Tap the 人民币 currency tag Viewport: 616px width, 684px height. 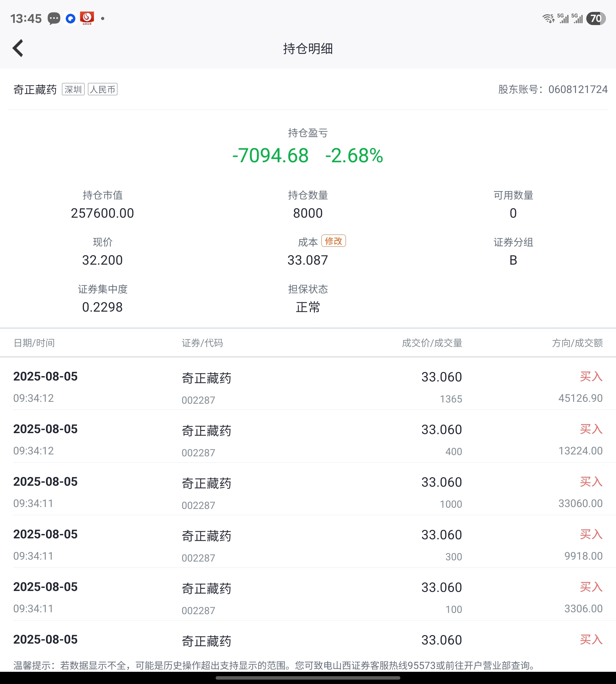click(103, 89)
